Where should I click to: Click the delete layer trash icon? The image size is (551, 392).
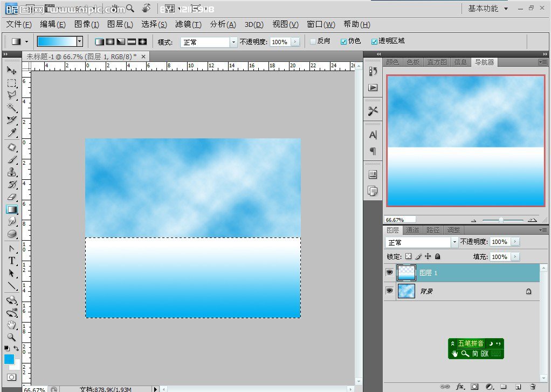click(x=533, y=387)
